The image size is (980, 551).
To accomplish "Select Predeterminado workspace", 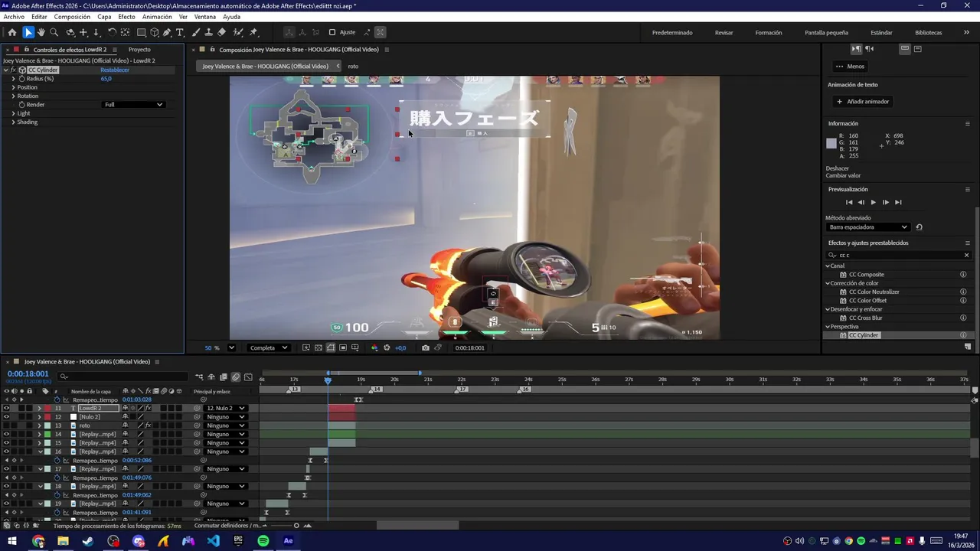I will (672, 32).
